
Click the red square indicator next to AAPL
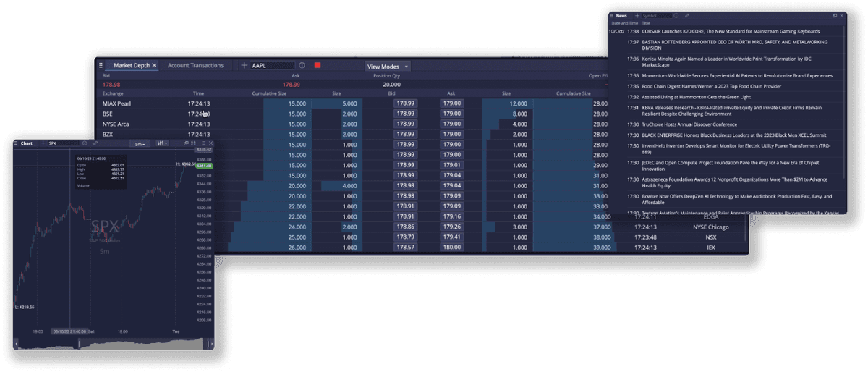(x=318, y=66)
